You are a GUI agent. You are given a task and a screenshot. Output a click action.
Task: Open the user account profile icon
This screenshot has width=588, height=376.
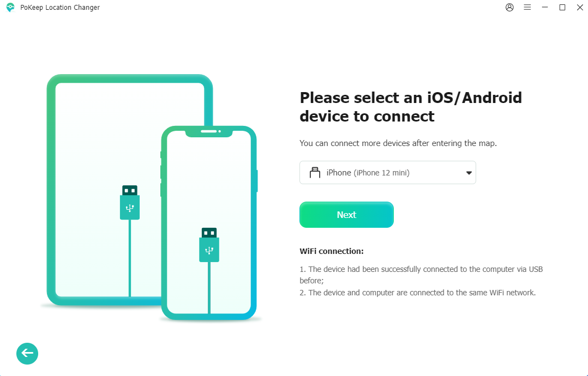(x=509, y=8)
